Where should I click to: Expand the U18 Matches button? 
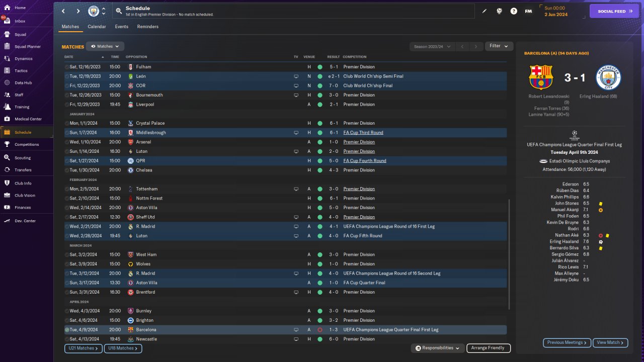[123, 348]
